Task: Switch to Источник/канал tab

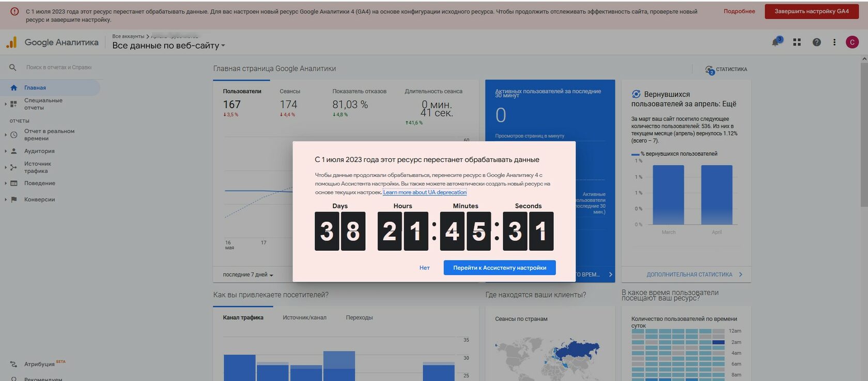Action: (x=304, y=317)
